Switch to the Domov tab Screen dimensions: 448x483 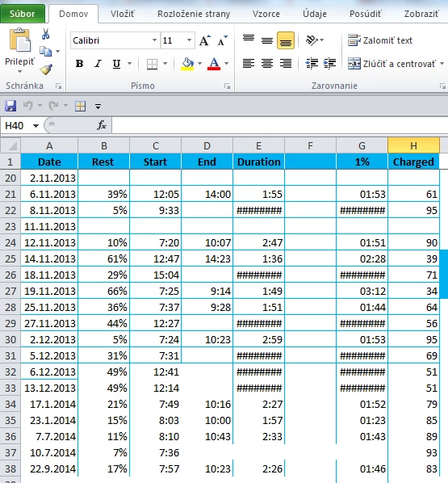click(x=73, y=14)
